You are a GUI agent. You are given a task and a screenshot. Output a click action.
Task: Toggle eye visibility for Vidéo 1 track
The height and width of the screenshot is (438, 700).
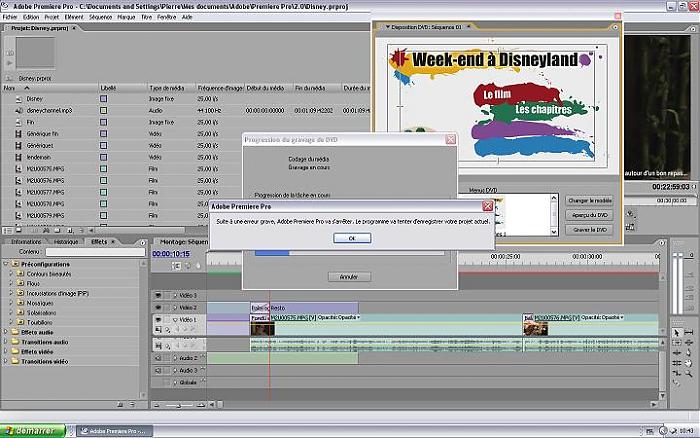tap(158, 320)
